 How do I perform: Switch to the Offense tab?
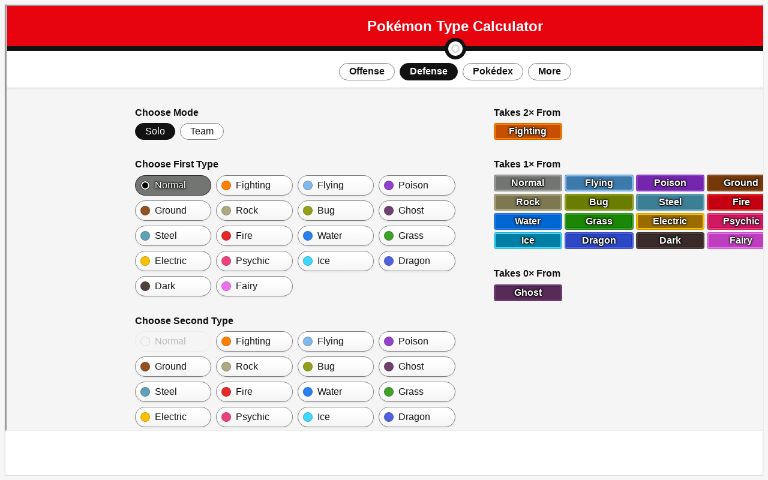366,72
